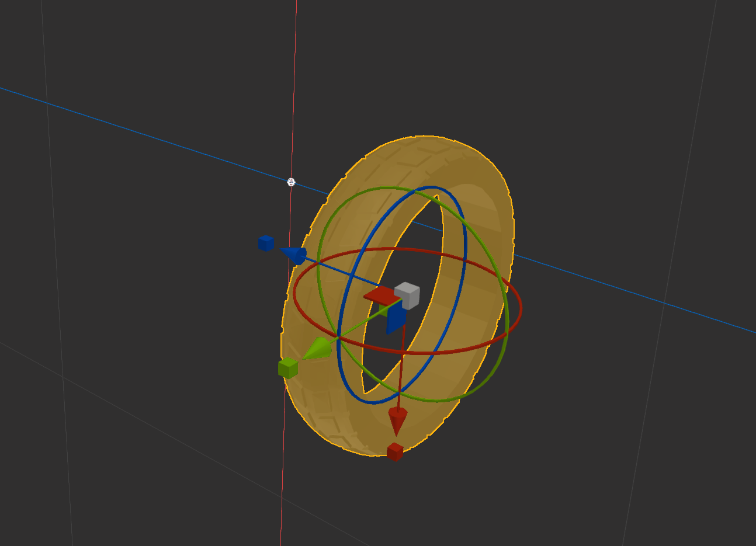Screen dimensions: 756x546
Task: Select the green scale cube handle
Action: pos(288,368)
